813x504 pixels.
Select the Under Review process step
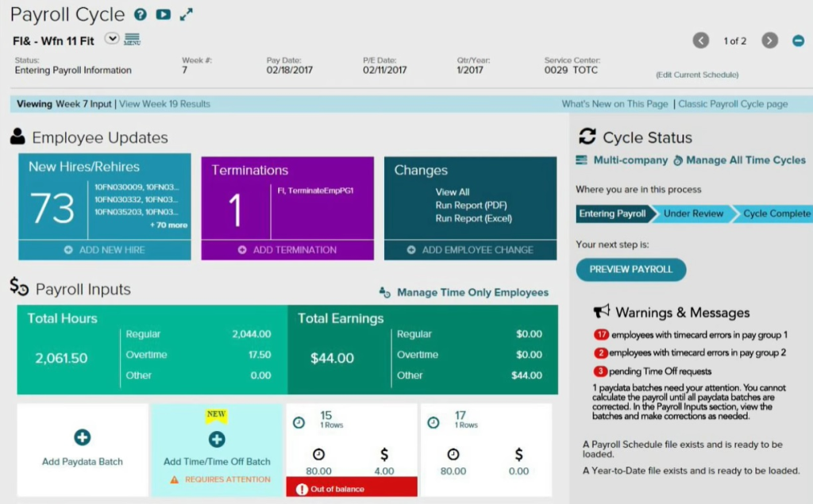[693, 214]
